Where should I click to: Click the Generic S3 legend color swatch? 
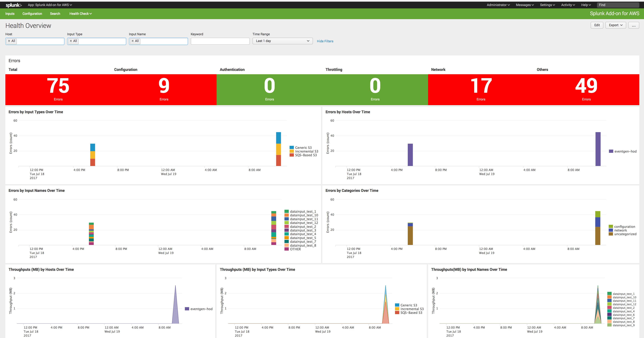tap(291, 147)
